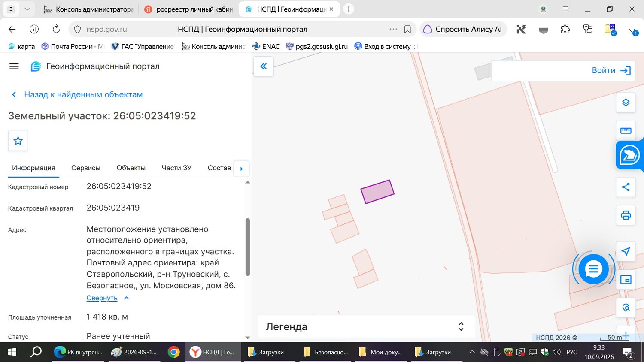Locate my position with arrow icon
This screenshot has width=644, height=362.
tap(626, 251)
